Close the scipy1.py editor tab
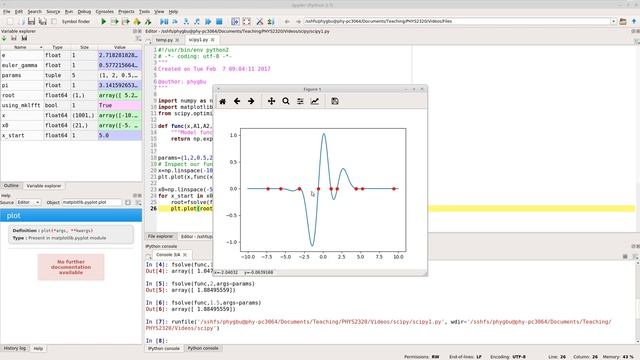This screenshot has height=360, width=640. click(212, 40)
